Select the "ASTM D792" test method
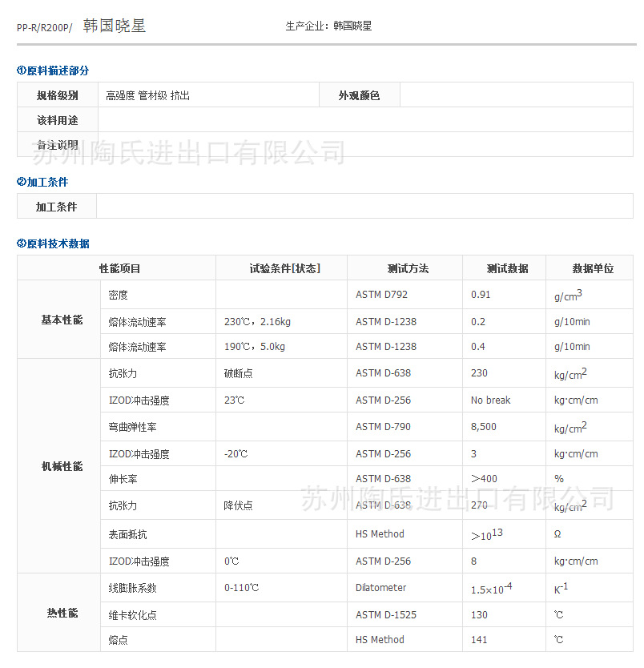Viewport: 644px width, 668px height. [x=381, y=295]
